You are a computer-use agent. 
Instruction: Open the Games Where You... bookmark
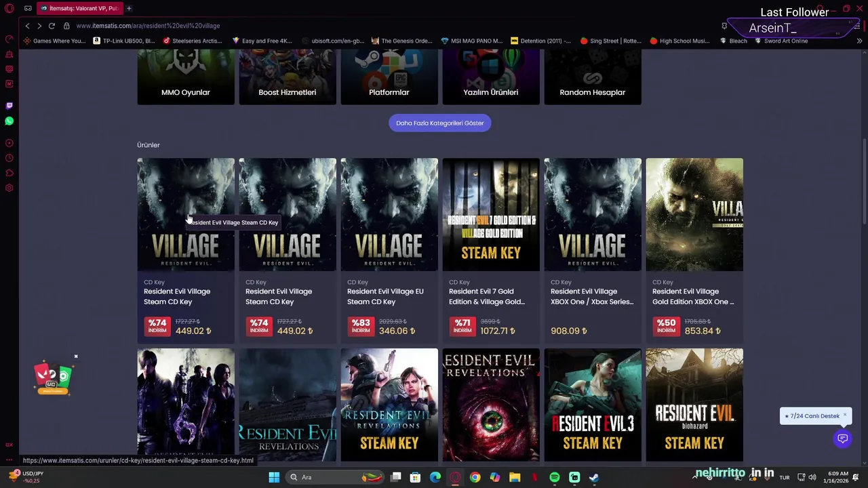click(55, 41)
